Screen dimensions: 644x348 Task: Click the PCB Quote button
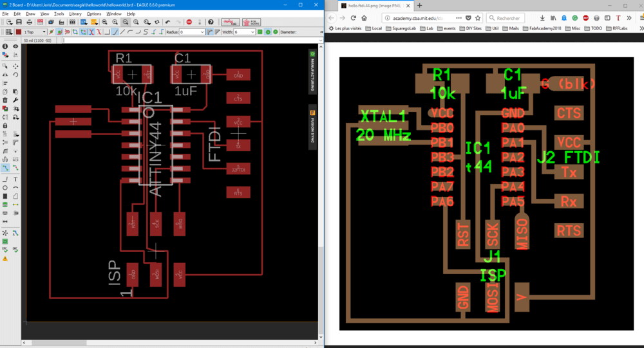click(251, 22)
